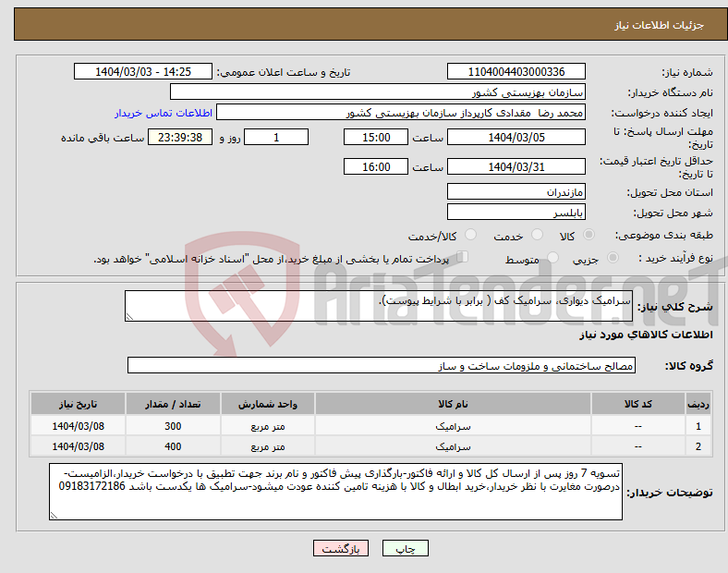Image resolution: width=728 pixels, height=573 pixels.
Task: Click the requester name field محمد رضا مقدادی
Action: [401, 113]
